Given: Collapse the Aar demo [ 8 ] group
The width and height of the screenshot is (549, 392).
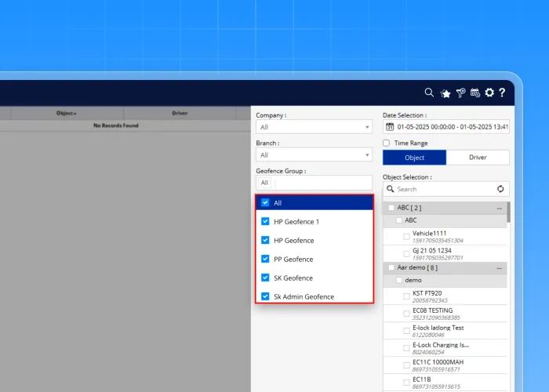Looking at the screenshot, I should pos(499,267).
